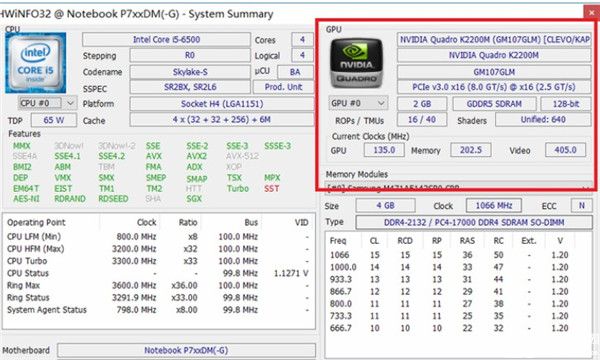This screenshot has width=600, height=360.
Task: Click the Turbo feature label
Action: pyautogui.click(x=238, y=189)
